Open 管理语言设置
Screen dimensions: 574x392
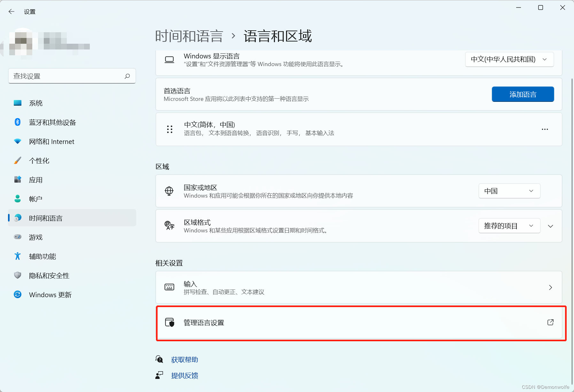tap(359, 322)
